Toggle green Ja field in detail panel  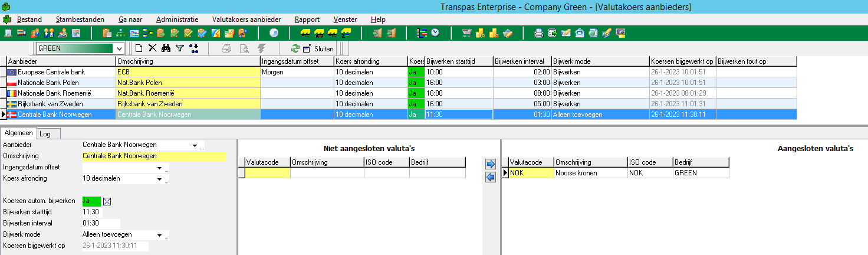pos(91,201)
